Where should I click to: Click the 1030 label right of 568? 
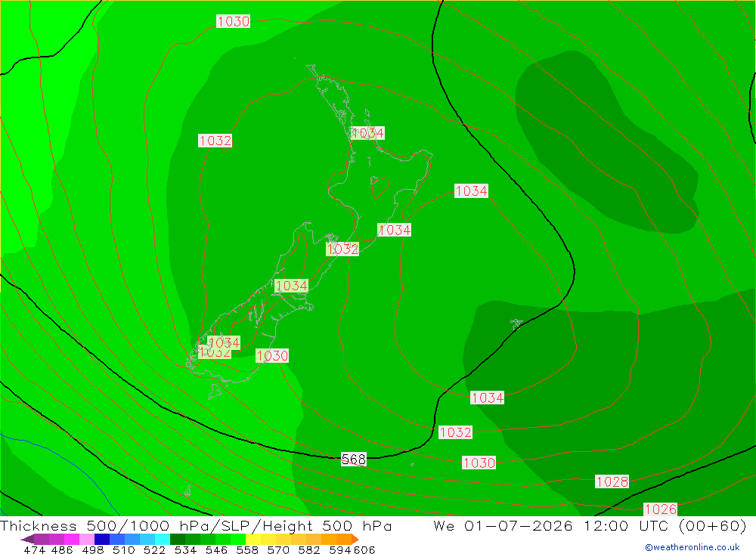coord(479,463)
